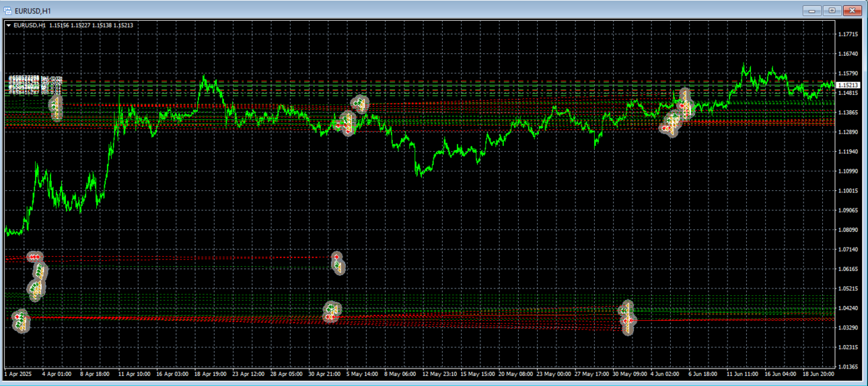Click the 1.06165 price scale label
Image resolution: width=868 pixels, height=386 pixels.
coord(849,269)
